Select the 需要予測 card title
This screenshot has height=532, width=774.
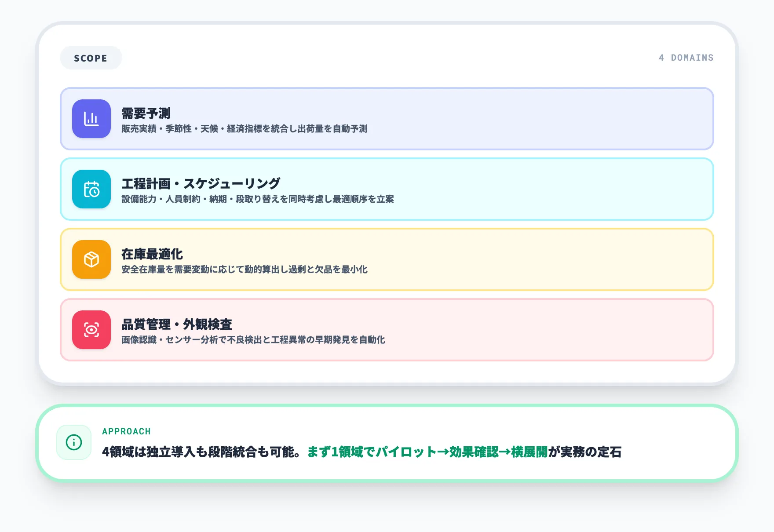146,113
